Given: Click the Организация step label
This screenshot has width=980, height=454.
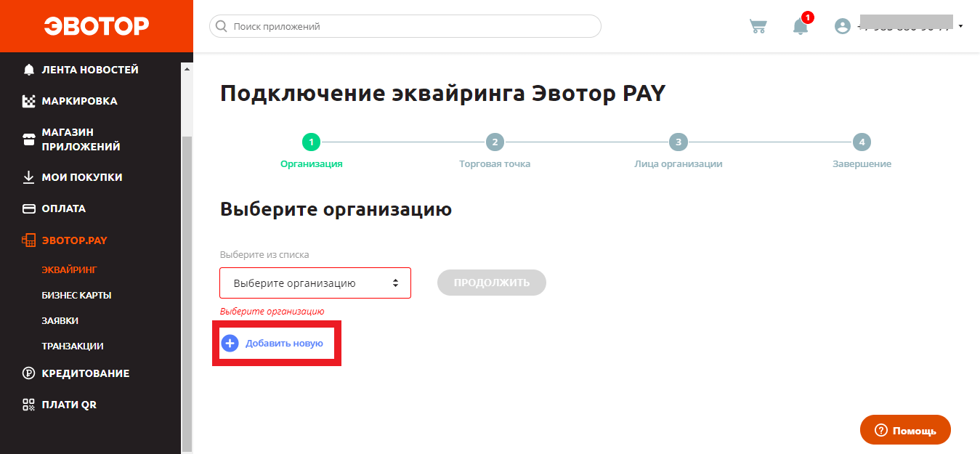Looking at the screenshot, I should (x=312, y=164).
